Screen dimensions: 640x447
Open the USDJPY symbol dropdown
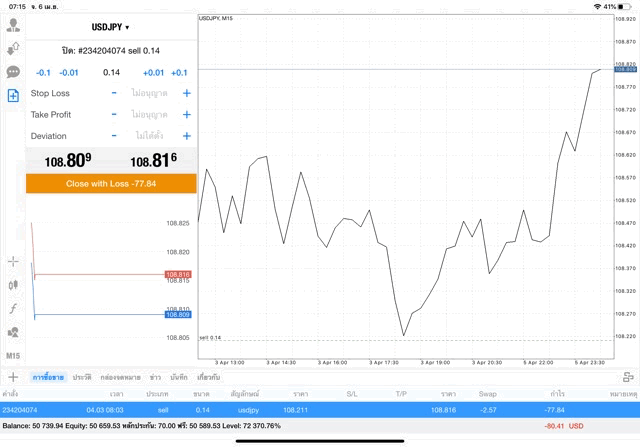pyautogui.click(x=110, y=27)
